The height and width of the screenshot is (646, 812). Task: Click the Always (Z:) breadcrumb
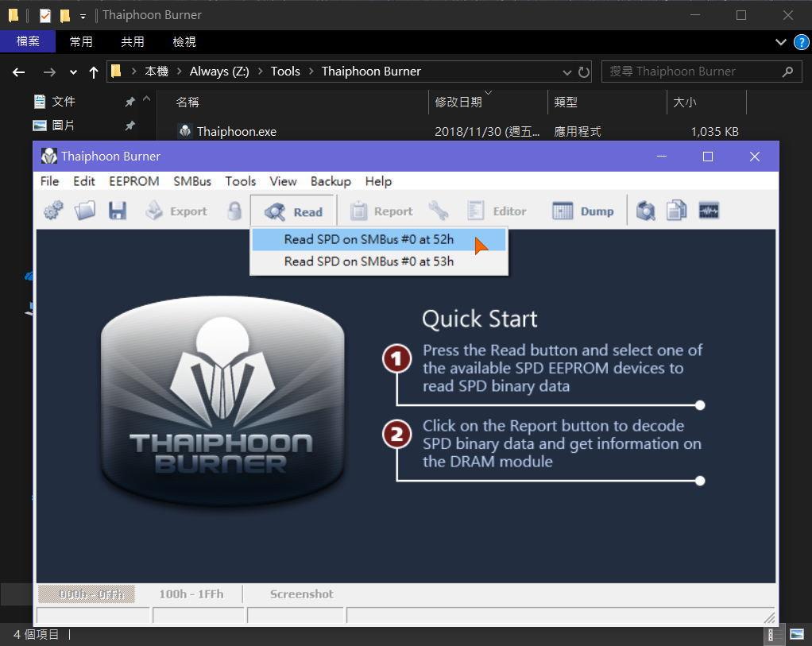tap(219, 72)
